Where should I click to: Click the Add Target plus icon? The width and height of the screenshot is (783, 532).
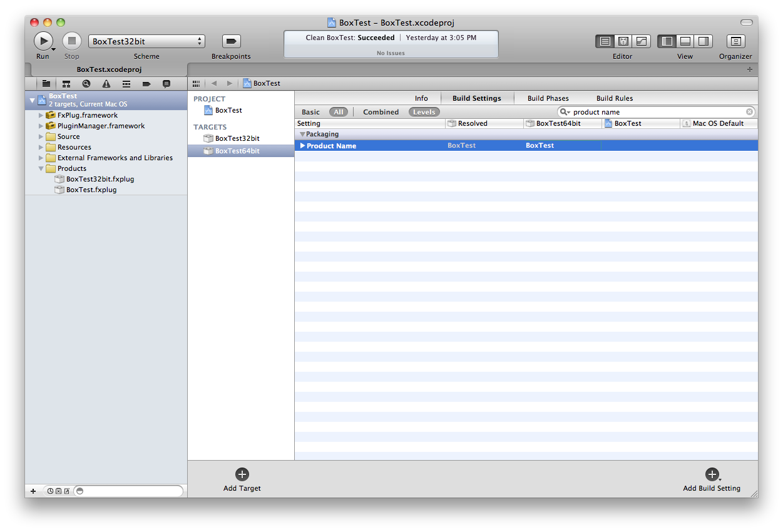point(242,474)
